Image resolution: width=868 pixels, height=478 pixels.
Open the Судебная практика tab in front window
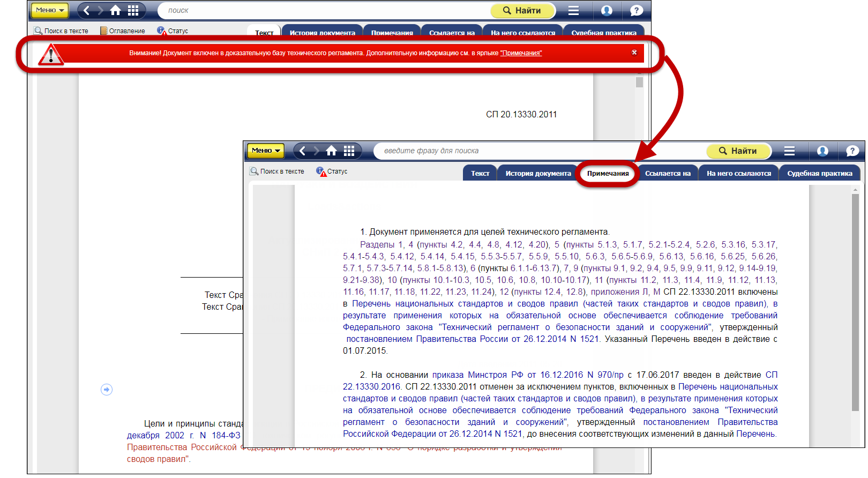819,174
